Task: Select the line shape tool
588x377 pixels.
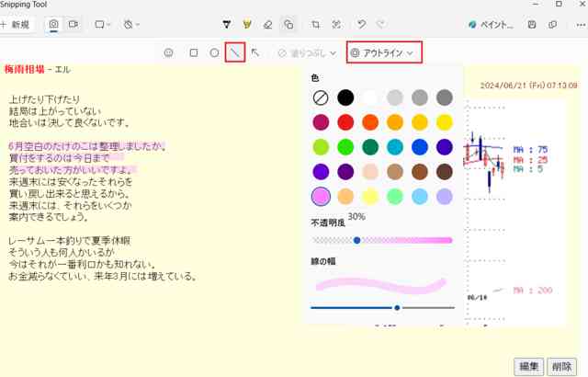Action: [x=235, y=53]
